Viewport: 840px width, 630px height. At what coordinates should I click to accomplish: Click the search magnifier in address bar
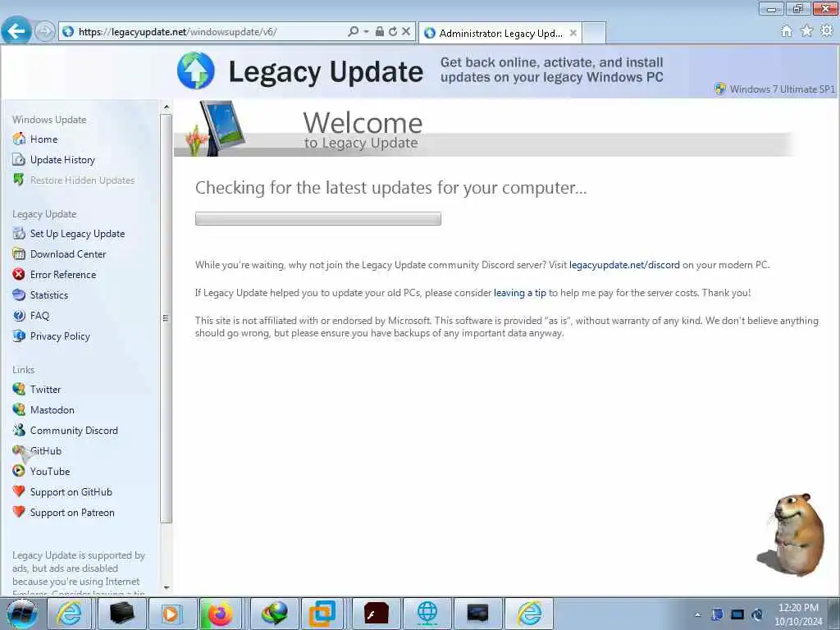pos(353,32)
